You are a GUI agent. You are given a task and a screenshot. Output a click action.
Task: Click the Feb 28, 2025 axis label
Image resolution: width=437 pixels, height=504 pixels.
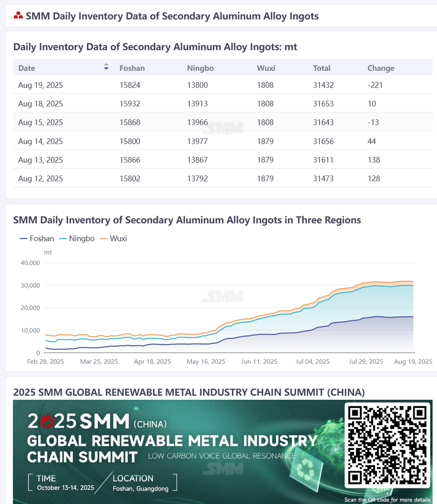tap(45, 362)
